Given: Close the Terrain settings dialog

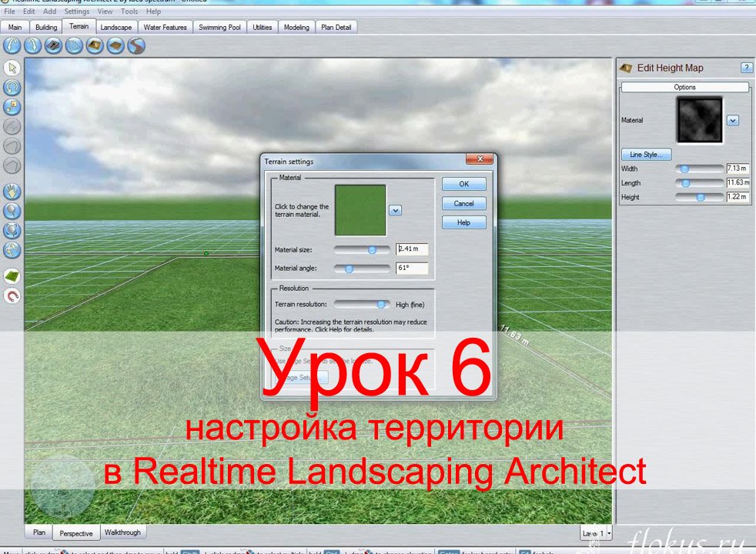Looking at the screenshot, I should (x=480, y=159).
